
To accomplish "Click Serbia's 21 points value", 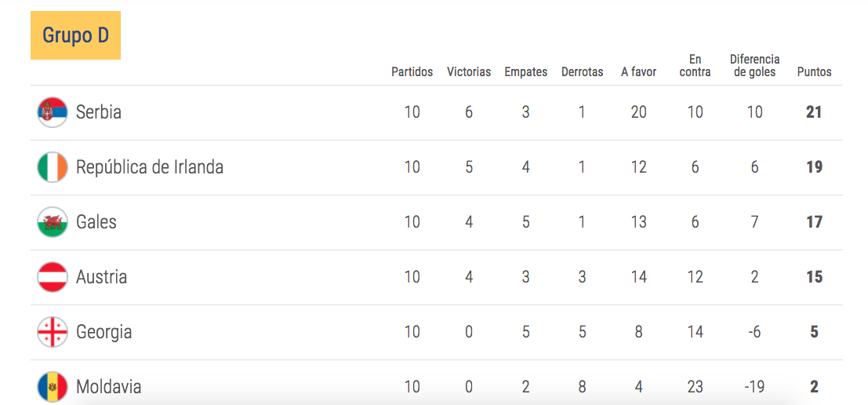I will pyautogui.click(x=815, y=112).
